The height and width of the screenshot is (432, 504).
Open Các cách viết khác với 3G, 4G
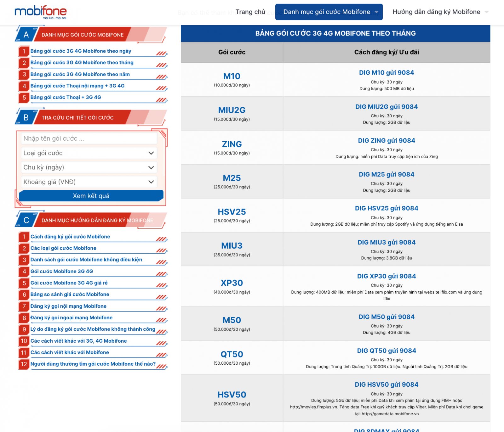tap(78, 341)
